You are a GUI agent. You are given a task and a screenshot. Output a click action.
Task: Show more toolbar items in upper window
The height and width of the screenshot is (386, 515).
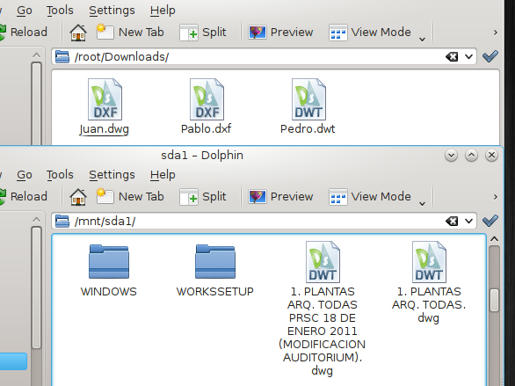pos(495,32)
